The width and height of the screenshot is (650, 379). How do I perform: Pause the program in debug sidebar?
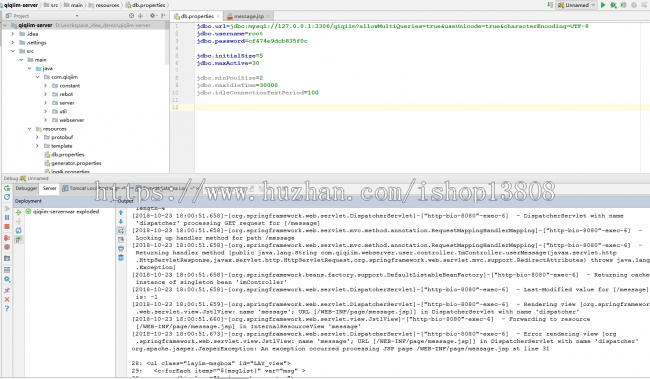tap(7, 218)
